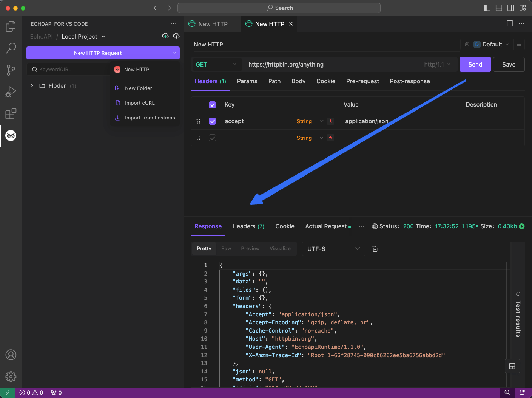Open customize layout icon

[x=523, y=8]
